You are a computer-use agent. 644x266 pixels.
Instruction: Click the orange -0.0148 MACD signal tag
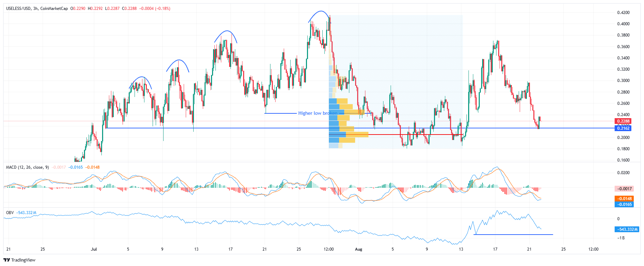(624, 199)
